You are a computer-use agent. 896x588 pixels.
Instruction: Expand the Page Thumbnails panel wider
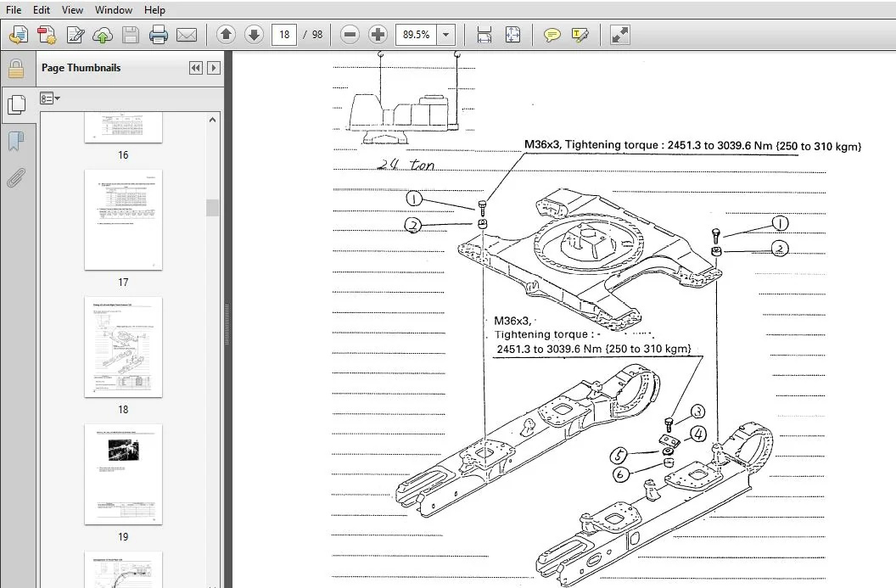213,68
